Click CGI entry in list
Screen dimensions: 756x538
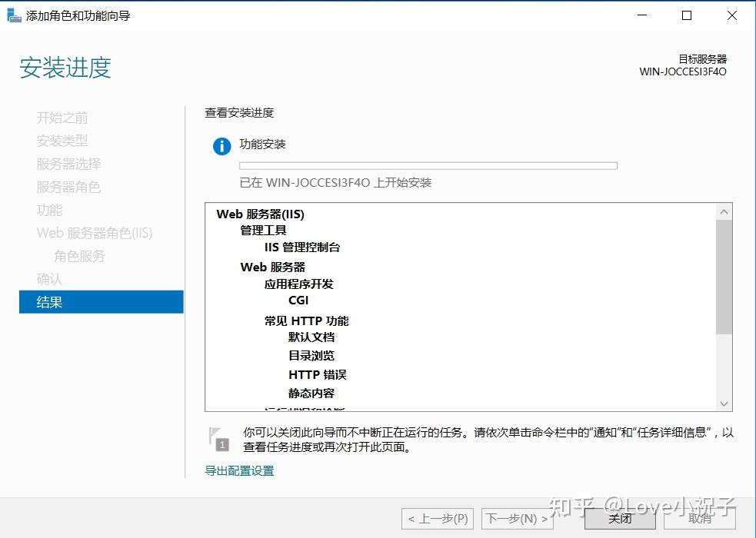[298, 300]
